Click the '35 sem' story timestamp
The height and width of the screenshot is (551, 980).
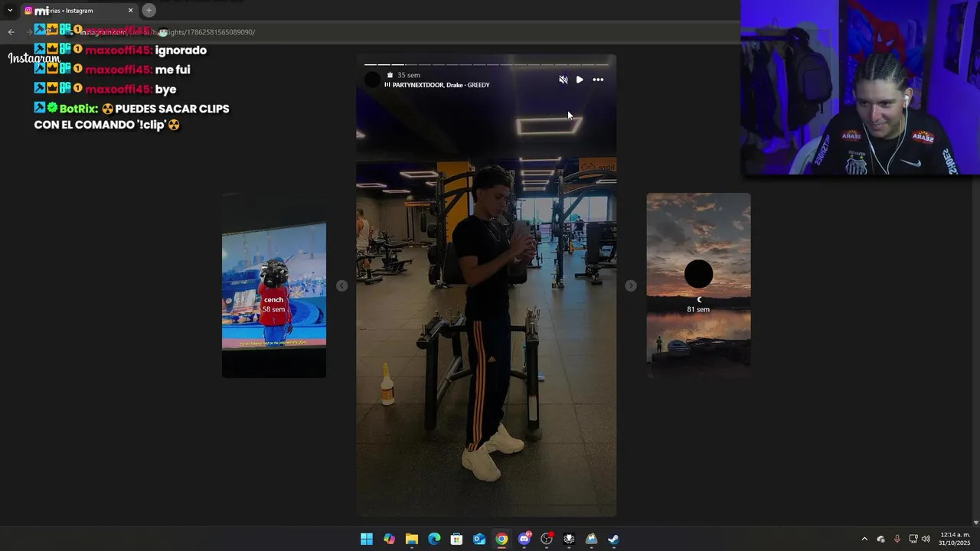pyautogui.click(x=409, y=75)
